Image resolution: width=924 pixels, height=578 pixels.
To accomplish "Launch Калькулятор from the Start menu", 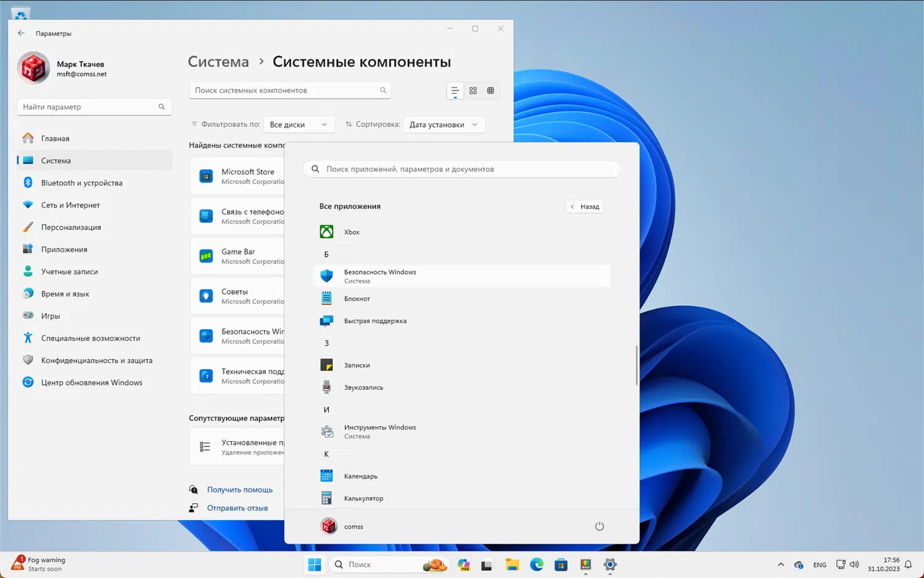I will [461, 499].
